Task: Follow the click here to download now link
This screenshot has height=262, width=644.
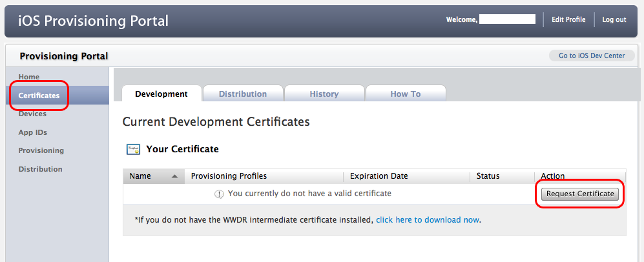Action: coord(428,220)
